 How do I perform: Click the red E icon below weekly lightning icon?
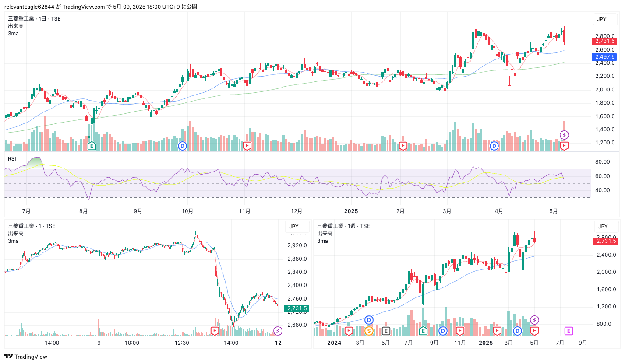click(x=534, y=330)
